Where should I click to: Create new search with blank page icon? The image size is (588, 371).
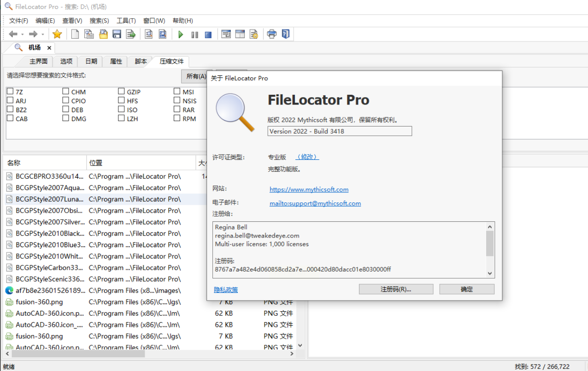(x=75, y=34)
